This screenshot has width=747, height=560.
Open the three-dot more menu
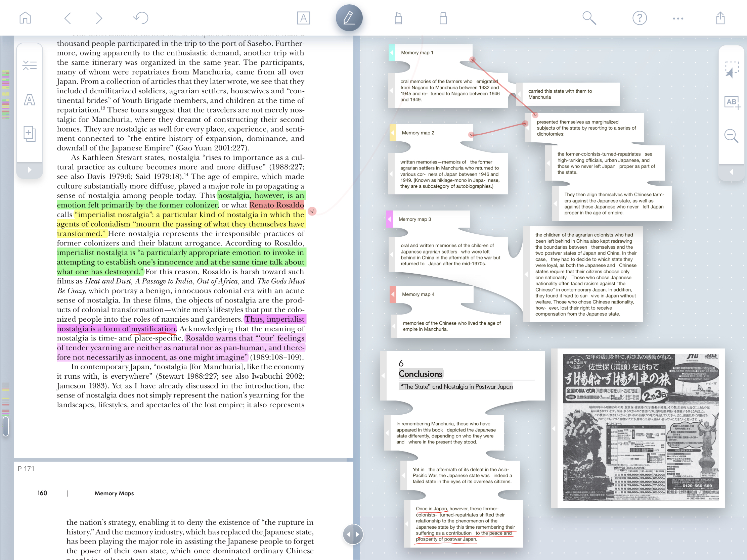pos(678,18)
